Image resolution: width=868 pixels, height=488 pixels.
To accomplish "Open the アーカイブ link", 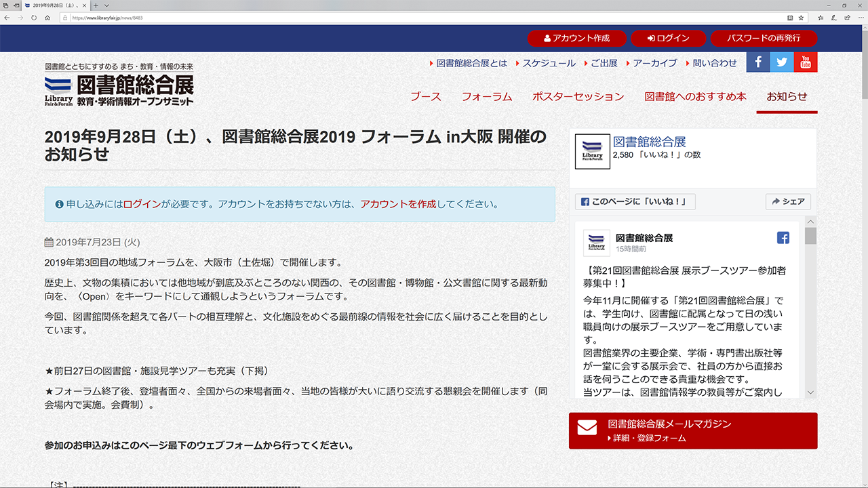I will coord(655,63).
